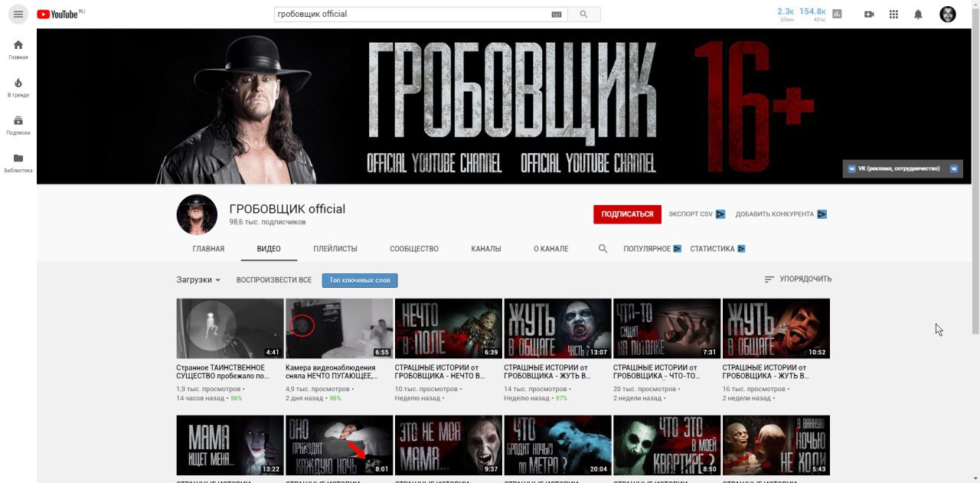The width and height of the screenshot is (980, 483).
Task: Open the О канале tab
Action: 551,249
